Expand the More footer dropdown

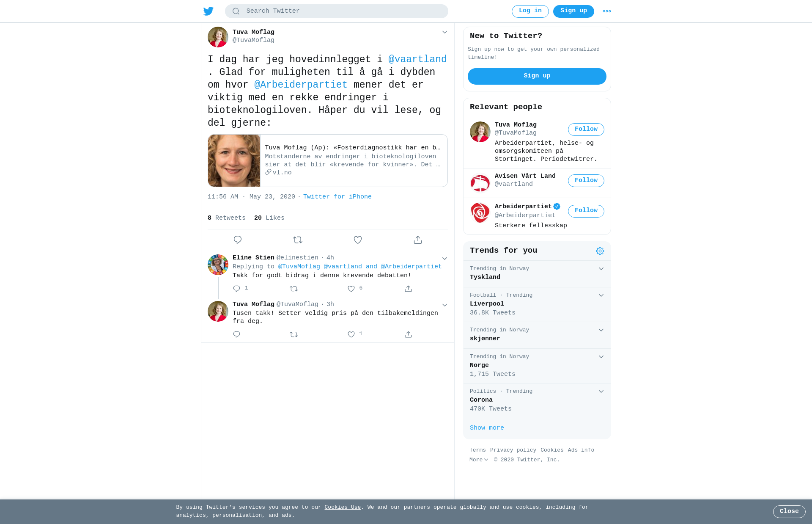(479, 460)
